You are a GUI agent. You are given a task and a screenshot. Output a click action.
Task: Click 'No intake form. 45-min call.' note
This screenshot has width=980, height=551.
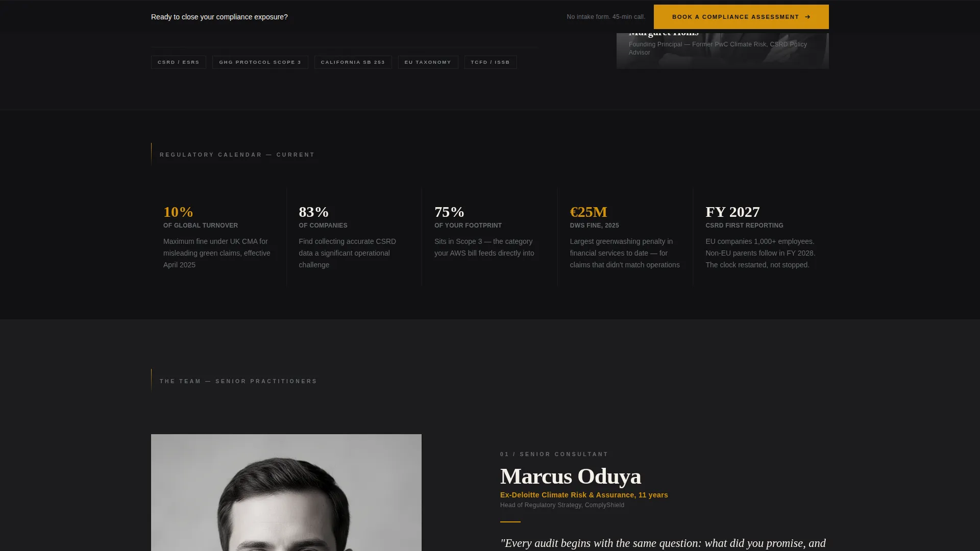606,17
